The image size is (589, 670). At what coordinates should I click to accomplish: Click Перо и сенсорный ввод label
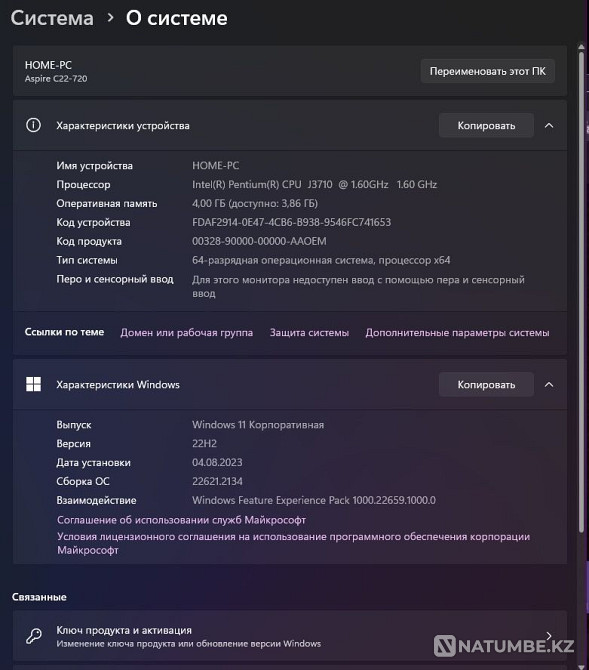115,279
